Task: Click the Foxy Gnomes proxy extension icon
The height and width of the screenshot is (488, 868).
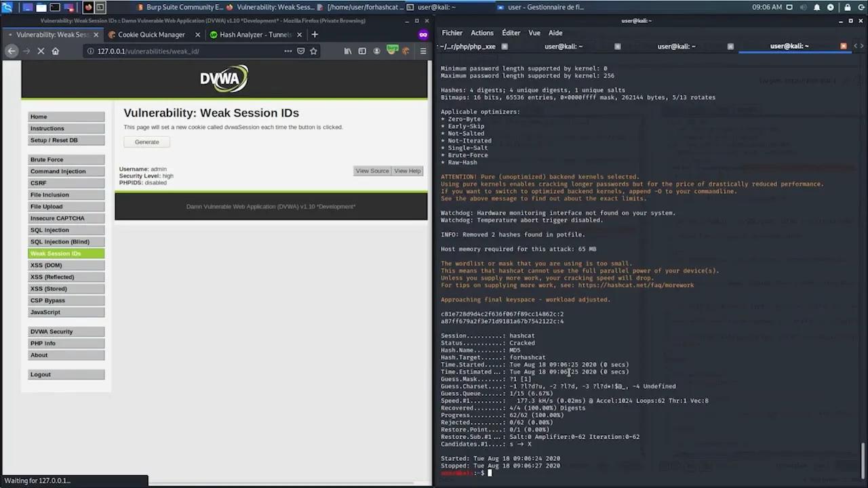Action: [x=406, y=51]
